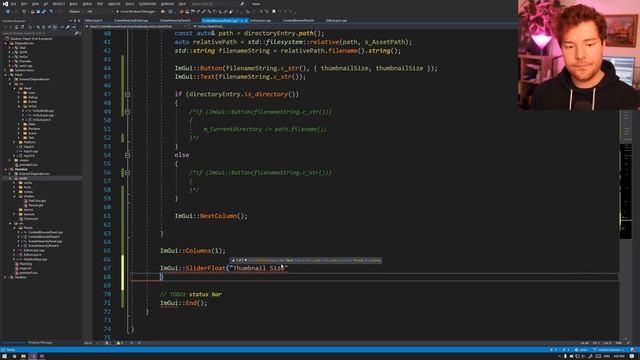Click the "Thumbnail Size" string on line 67
This screenshot has height=360, width=640.
[x=258, y=268]
